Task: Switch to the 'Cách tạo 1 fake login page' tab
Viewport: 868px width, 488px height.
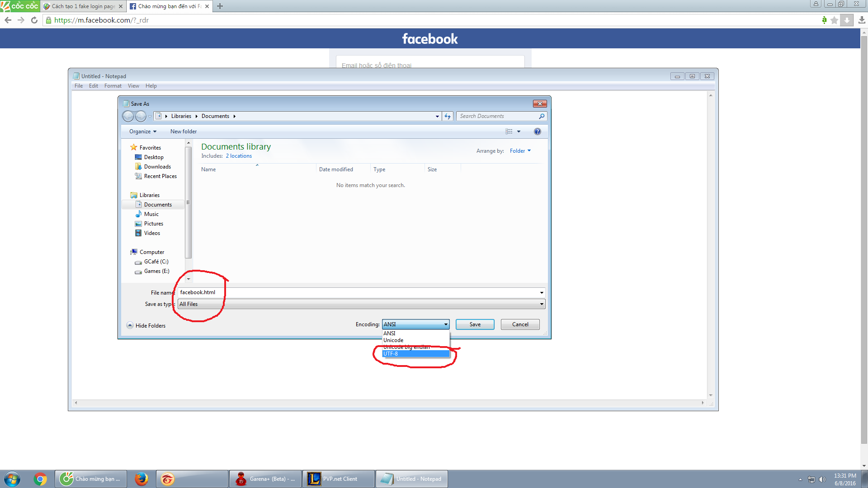Action: (x=83, y=6)
